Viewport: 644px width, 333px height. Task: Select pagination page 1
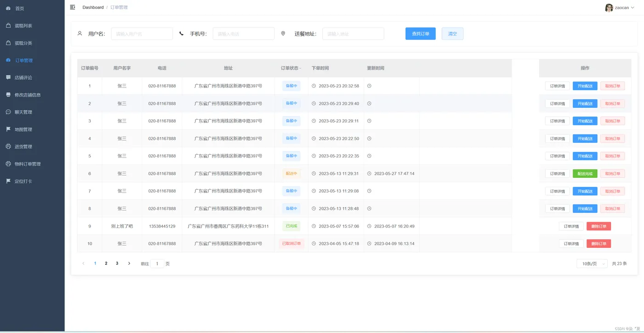(x=95, y=263)
